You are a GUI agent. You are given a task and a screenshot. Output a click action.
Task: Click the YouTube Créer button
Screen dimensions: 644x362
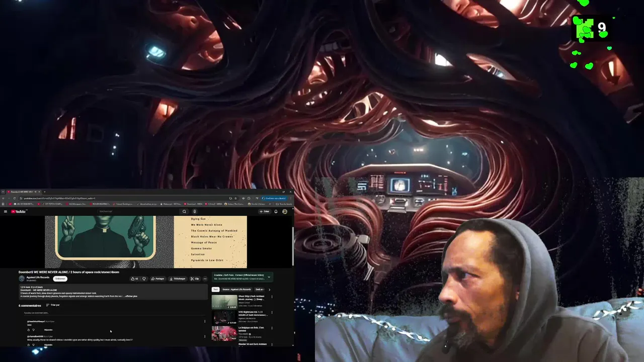pos(265,212)
